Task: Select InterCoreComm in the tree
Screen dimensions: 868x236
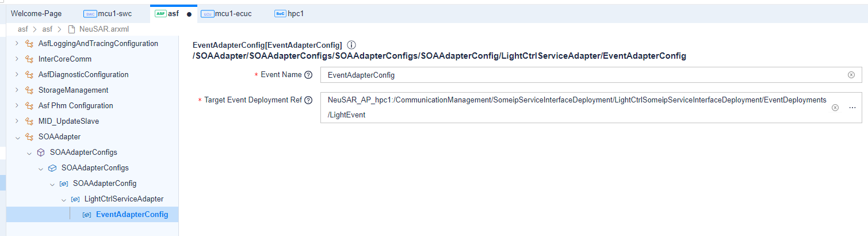Action: point(65,59)
